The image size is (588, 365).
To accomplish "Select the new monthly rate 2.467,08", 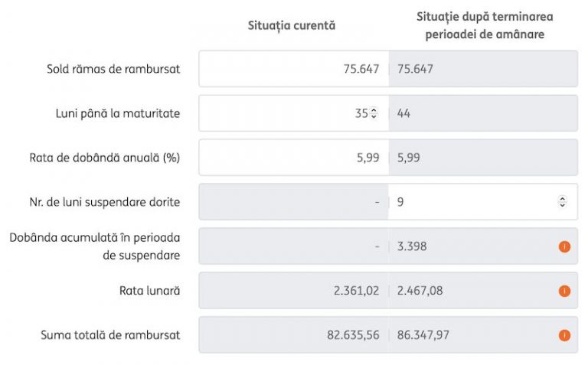I will tap(420, 291).
